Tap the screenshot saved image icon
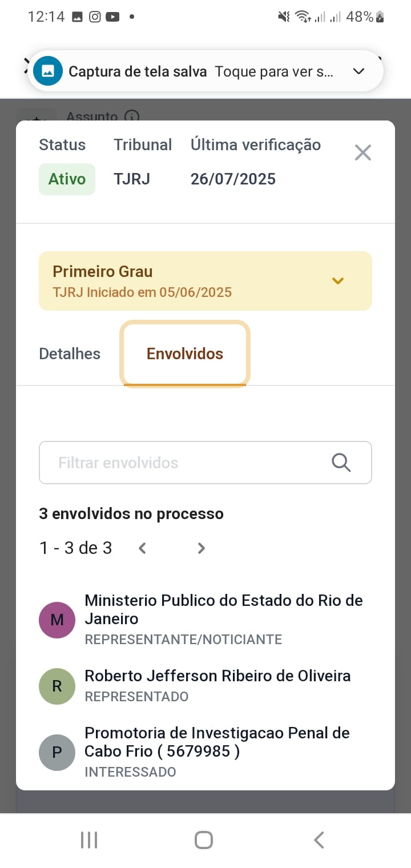411x868 pixels. tap(48, 71)
